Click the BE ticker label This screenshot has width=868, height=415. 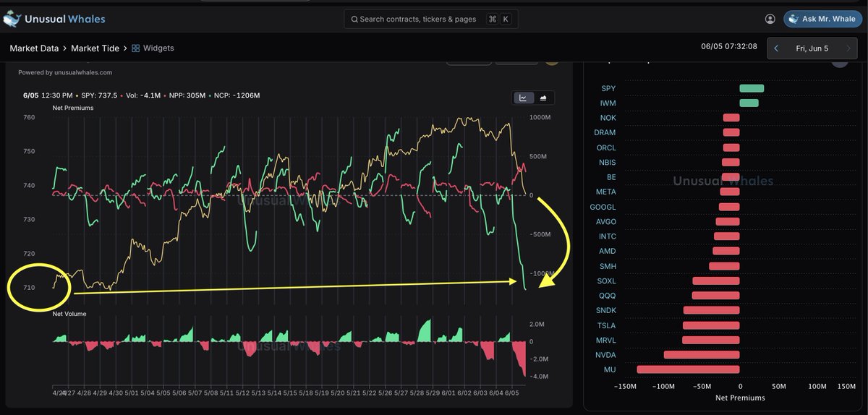tap(611, 177)
